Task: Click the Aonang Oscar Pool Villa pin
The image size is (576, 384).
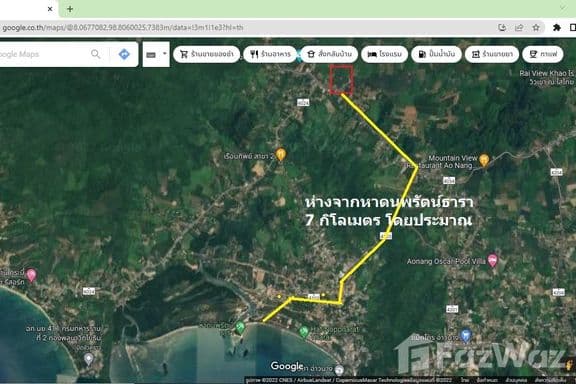Action: pyautogui.click(x=492, y=260)
